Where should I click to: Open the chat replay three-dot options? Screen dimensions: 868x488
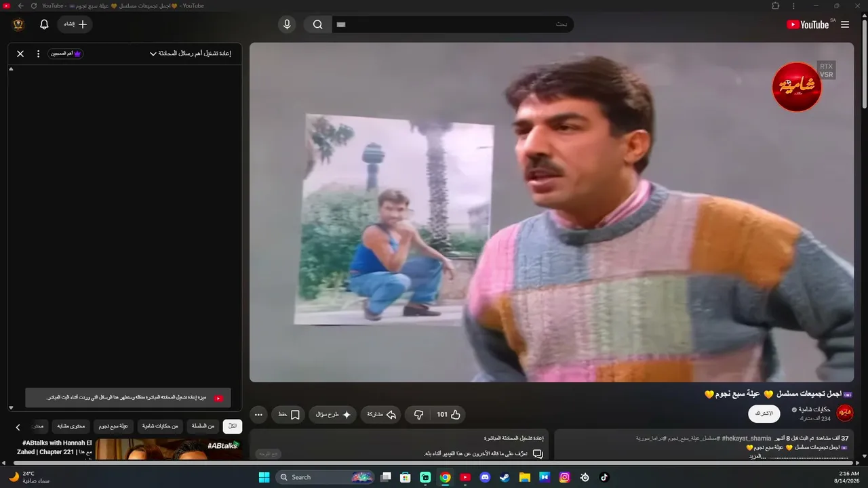[x=38, y=54]
